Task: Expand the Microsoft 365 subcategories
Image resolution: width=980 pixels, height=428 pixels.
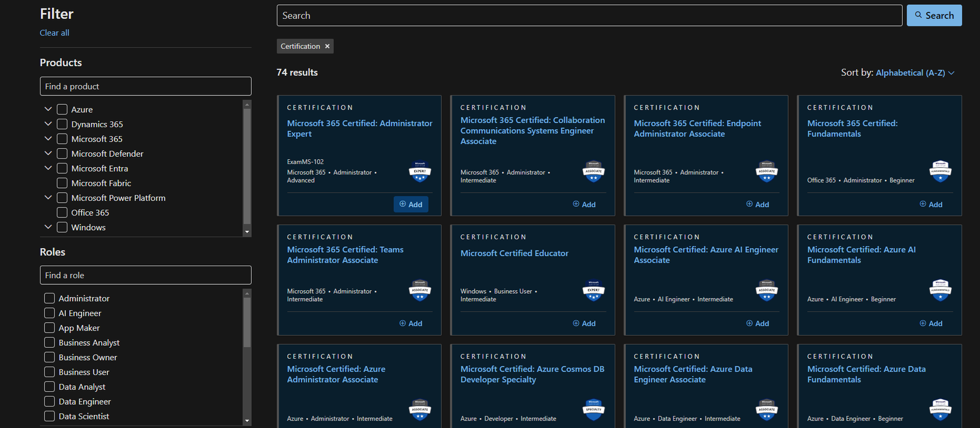Action: [48, 138]
